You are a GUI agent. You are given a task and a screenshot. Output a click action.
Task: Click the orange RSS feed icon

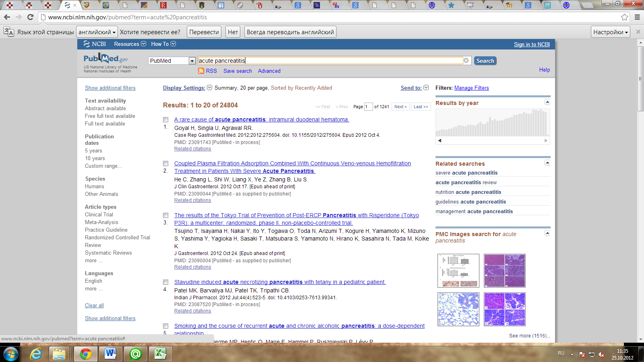[x=201, y=71]
